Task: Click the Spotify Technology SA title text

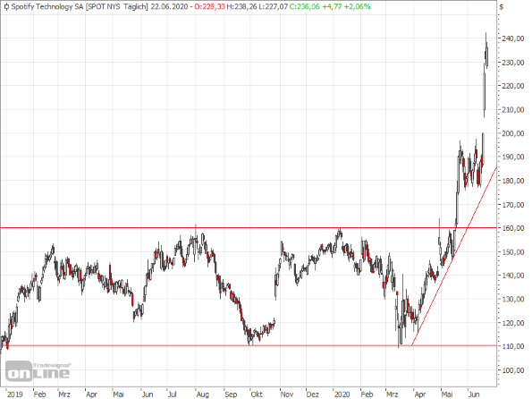Action: click(x=47, y=7)
